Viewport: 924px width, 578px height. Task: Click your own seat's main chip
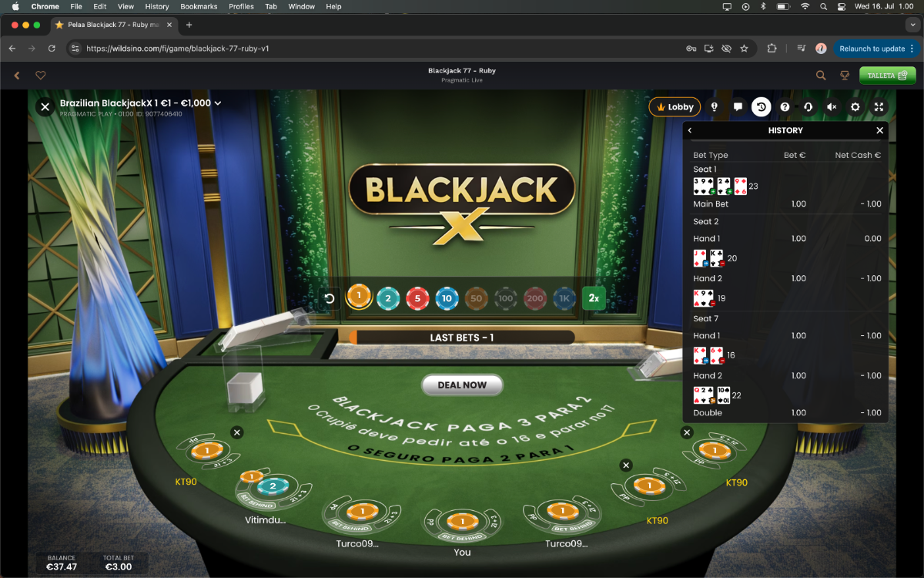462,520
